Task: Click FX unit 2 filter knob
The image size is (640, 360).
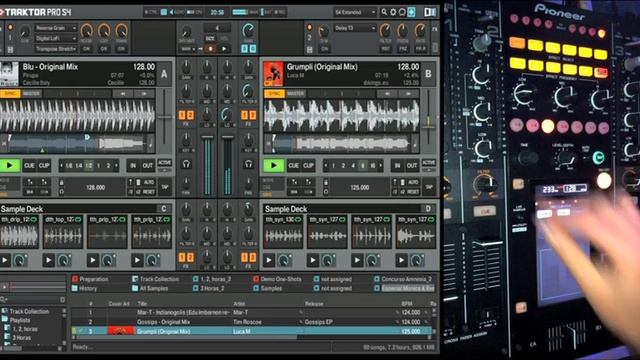Action: (385, 31)
